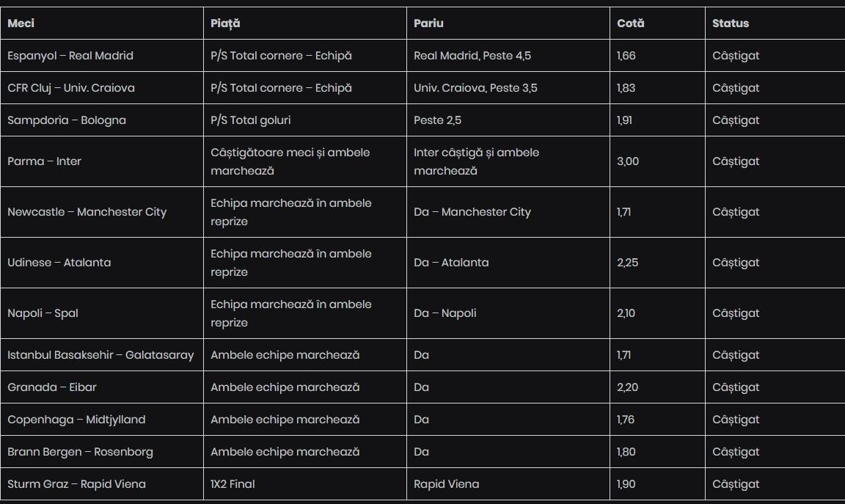
Task: Click the Sampdoria – Bologna match cell
Action: pyautogui.click(x=67, y=120)
